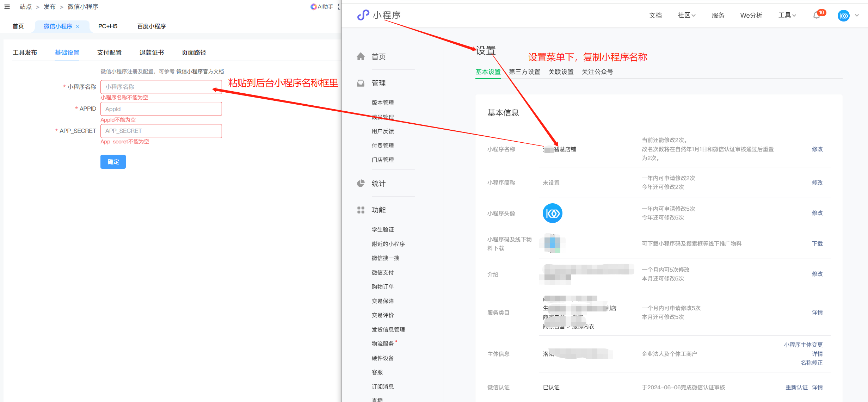
Task: Expand the 社区 dropdown
Action: coord(686,15)
